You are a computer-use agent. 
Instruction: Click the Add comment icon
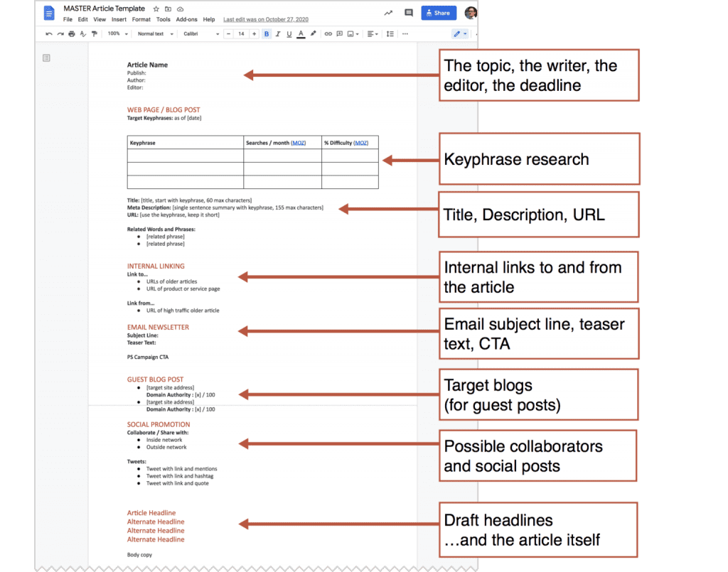pos(340,34)
